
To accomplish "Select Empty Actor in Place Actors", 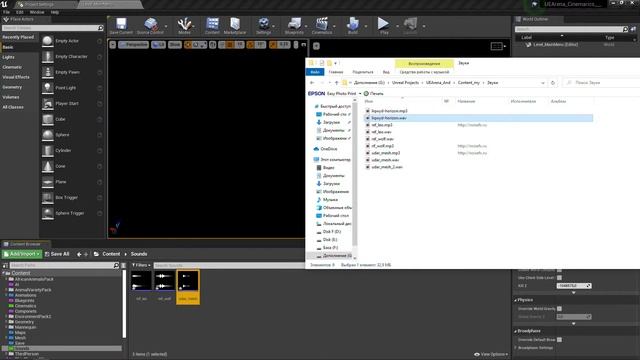I will (x=72, y=41).
